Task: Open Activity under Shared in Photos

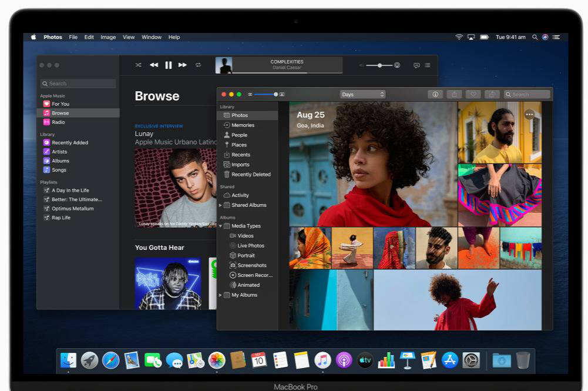Action: coord(248,195)
